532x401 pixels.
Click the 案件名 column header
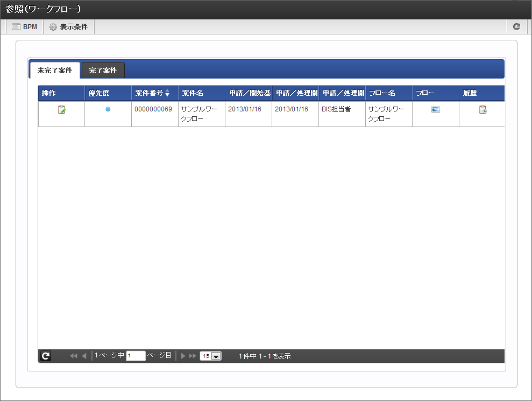(x=202, y=93)
